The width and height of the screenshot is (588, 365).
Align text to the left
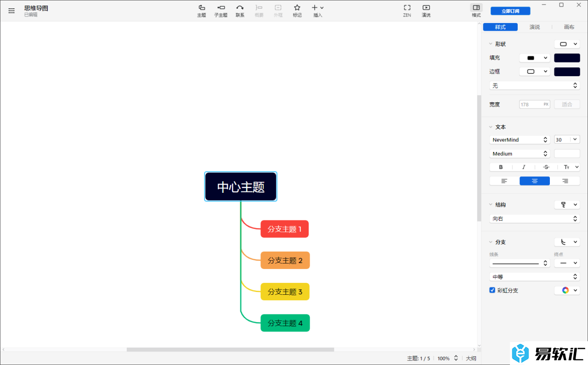[504, 181]
